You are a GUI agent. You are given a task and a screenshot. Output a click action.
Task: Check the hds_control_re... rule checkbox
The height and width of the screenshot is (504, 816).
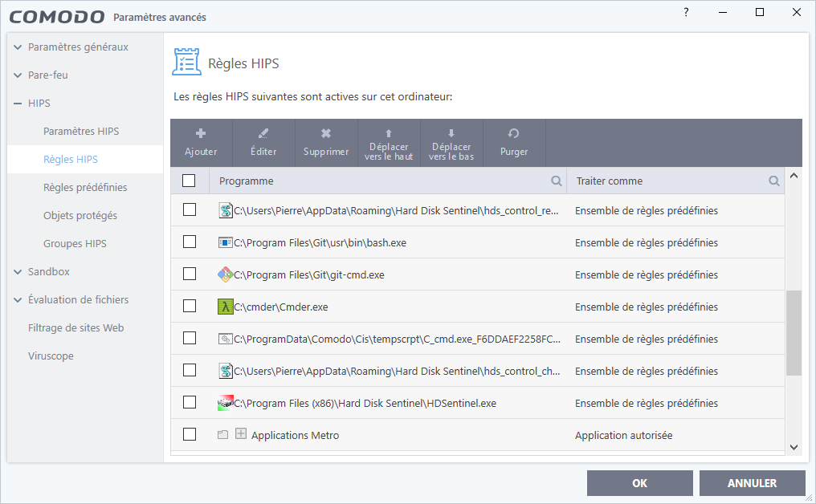pyautogui.click(x=190, y=209)
